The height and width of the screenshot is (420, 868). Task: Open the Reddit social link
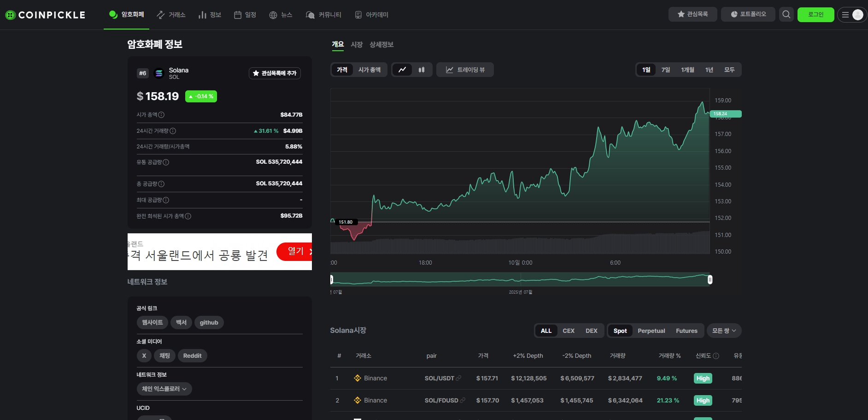[x=193, y=356]
